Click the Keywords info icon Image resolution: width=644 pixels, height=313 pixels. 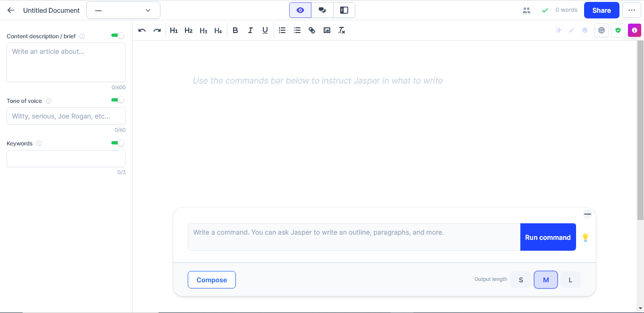(39, 144)
